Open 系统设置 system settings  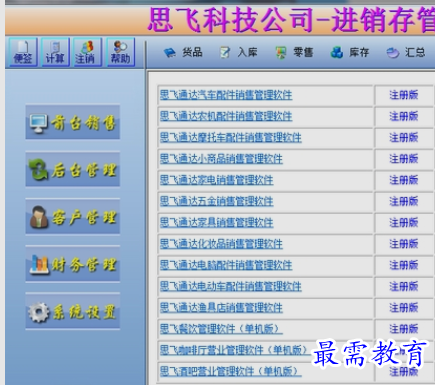pyautogui.click(x=73, y=312)
